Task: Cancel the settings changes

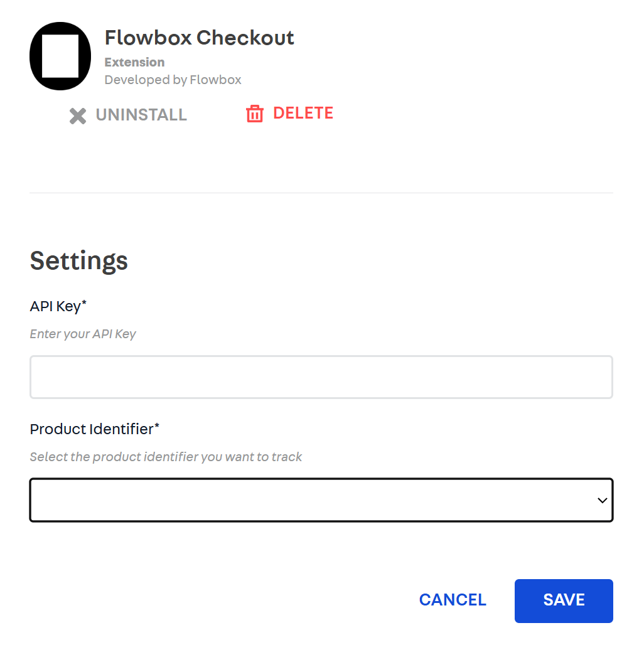Action: (453, 600)
